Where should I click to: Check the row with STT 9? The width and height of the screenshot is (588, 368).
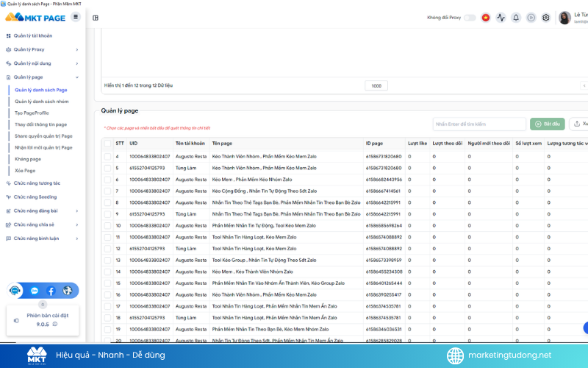[x=107, y=214]
